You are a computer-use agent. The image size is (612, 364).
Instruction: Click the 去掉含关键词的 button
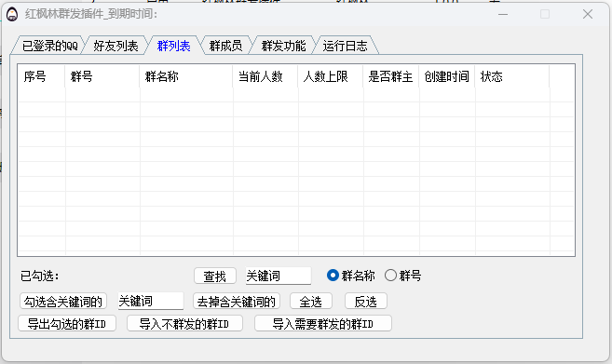(236, 302)
